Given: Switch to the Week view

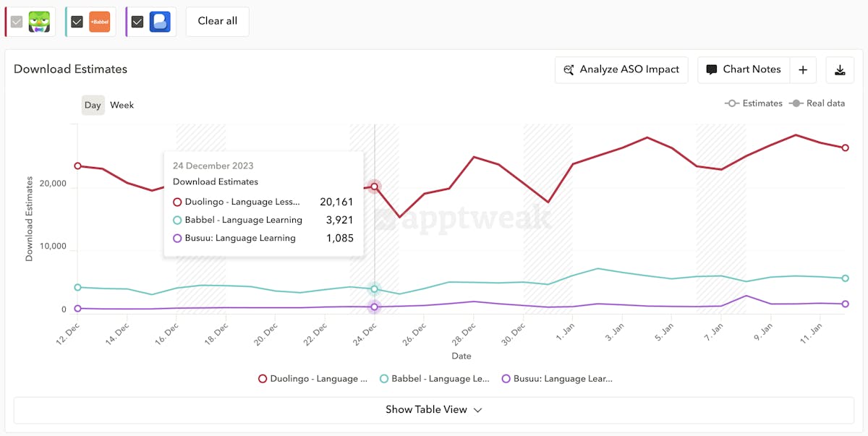Looking at the screenshot, I should tap(122, 105).
